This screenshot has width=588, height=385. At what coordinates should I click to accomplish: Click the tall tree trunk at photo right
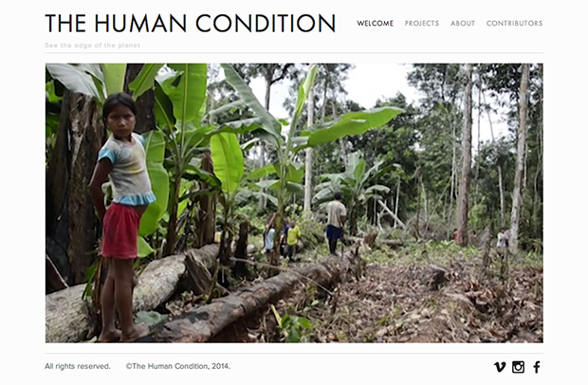519,157
